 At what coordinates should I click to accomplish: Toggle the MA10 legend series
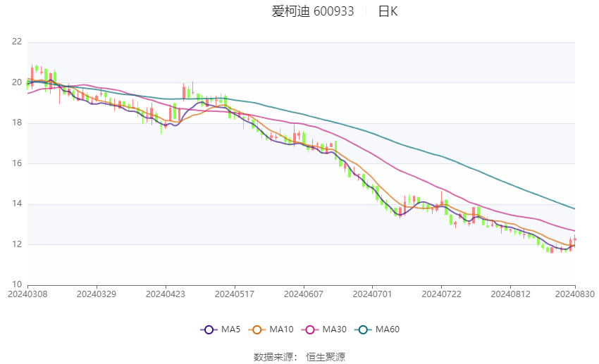[x=271, y=330]
